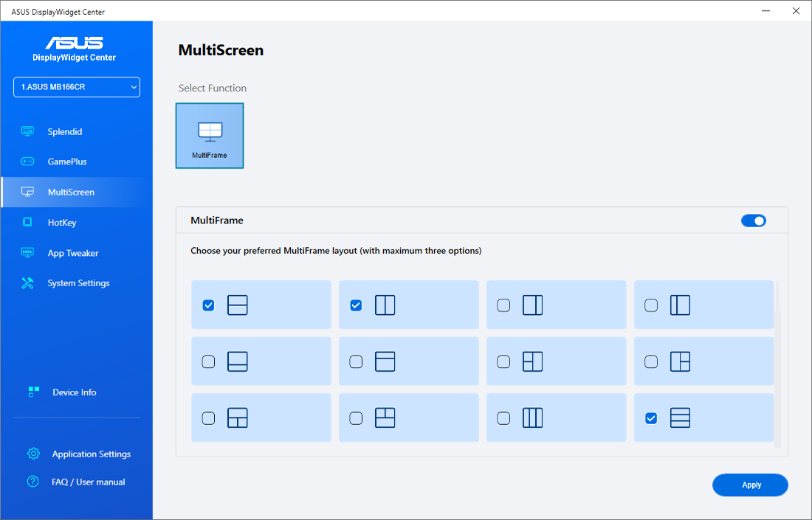The height and width of the screenshot is (520, 812).
Task: Check the narrow-left wide-right layout checkbox
Action: coord(651,305)
